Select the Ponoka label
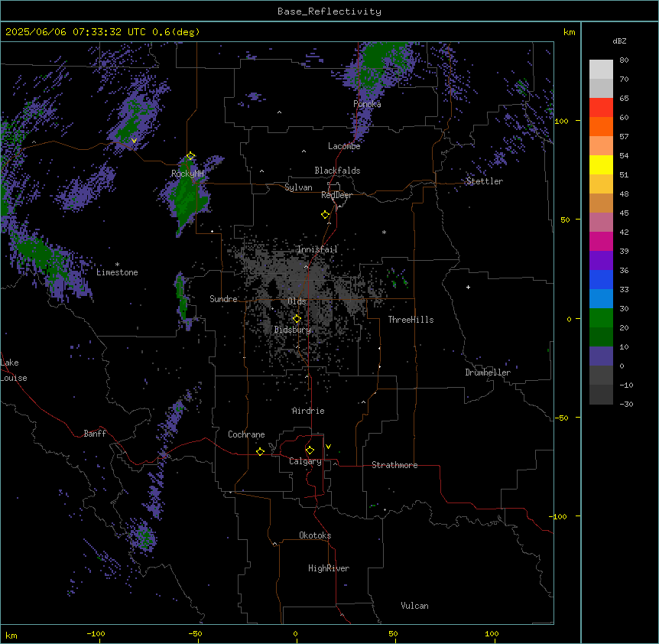This screenshot has width=659, height=644. [367, 104]
